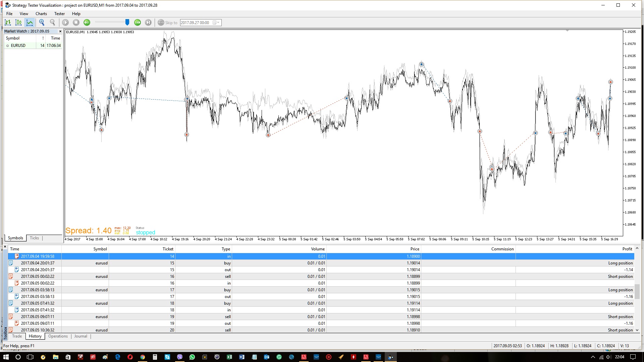Screen dimensions: 644x362
Task: Select the out deal row with ticket 17
Action: [321, 297]
